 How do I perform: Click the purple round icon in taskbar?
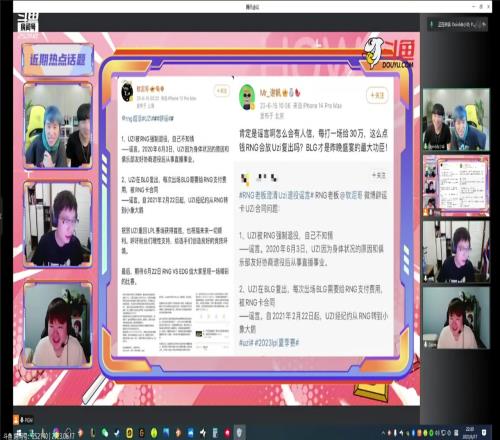coord(56,433)
